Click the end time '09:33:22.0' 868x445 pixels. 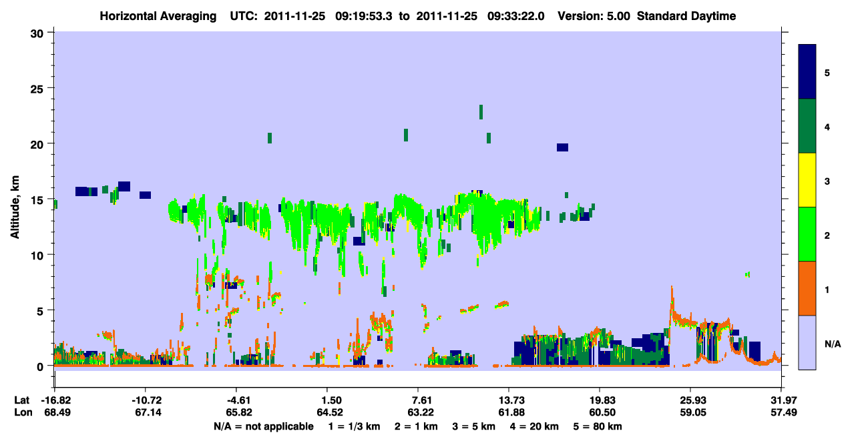[517, 16]
